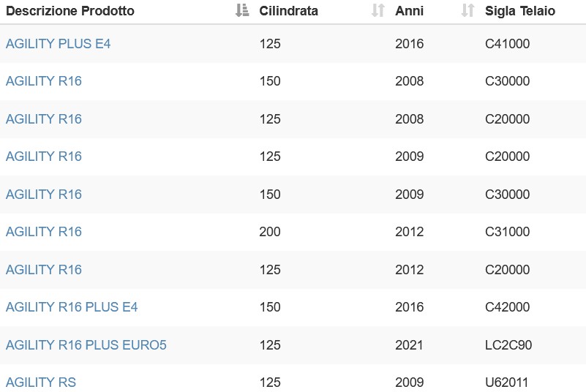Open the AGILITY R16 200 cc link
The image size is (586, 392).
point(44,232)
